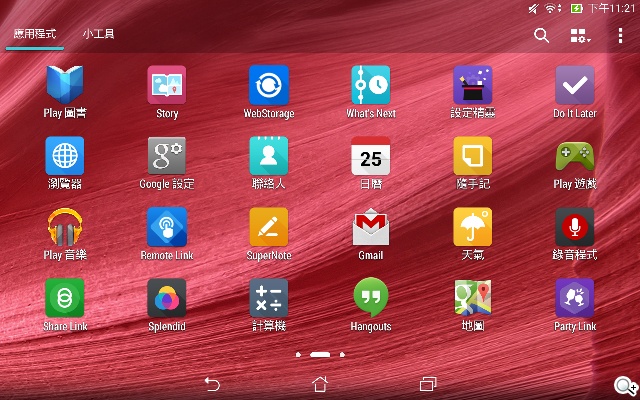This screenshot has height=400, width=640.
Task: Tap the muted sound status icon
Action: [533, 9]
